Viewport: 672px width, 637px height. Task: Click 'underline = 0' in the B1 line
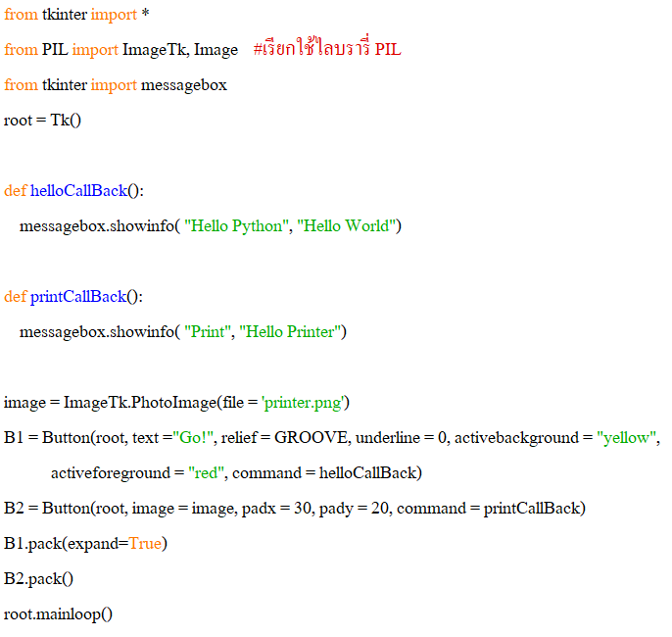(x=401, y=438)
